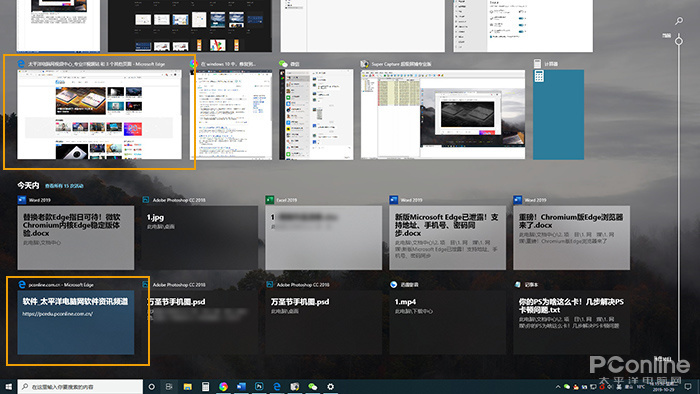The width and height of the screenshot is (700, 394).
Task: Toggle the Task View taskbar button
Action: tap(169, 387)
